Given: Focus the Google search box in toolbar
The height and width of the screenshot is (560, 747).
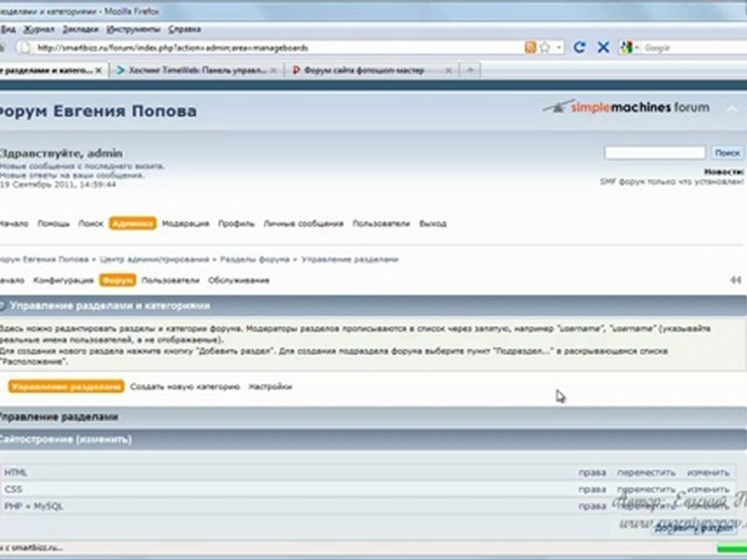Looking at the screenshot, I should pos(693,47).
